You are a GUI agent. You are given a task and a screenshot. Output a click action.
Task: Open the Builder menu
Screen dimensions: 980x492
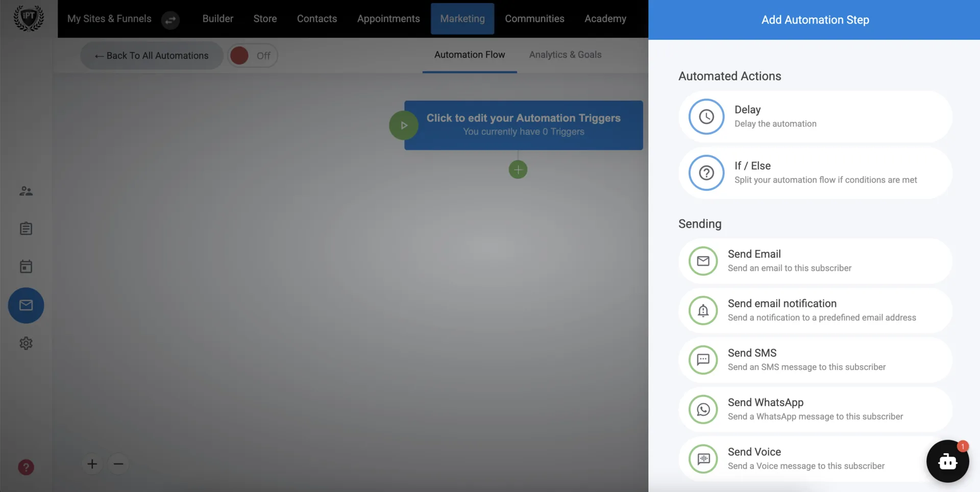[218, 19]
